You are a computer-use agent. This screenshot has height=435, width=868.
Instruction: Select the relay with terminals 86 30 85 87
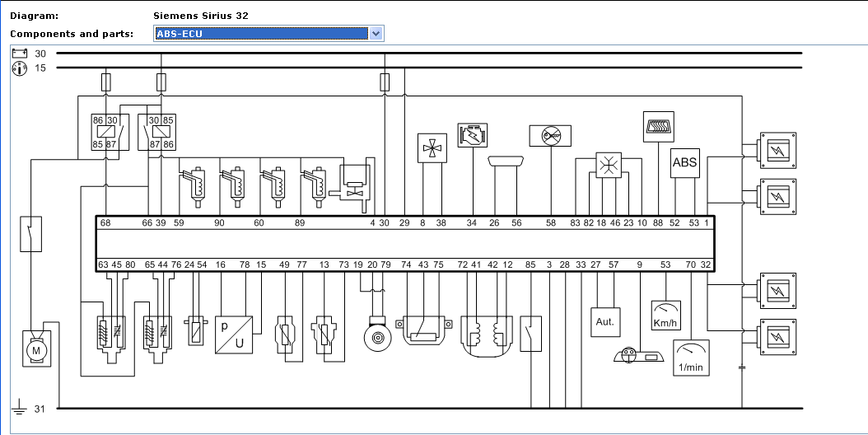[x=110, y=132]
